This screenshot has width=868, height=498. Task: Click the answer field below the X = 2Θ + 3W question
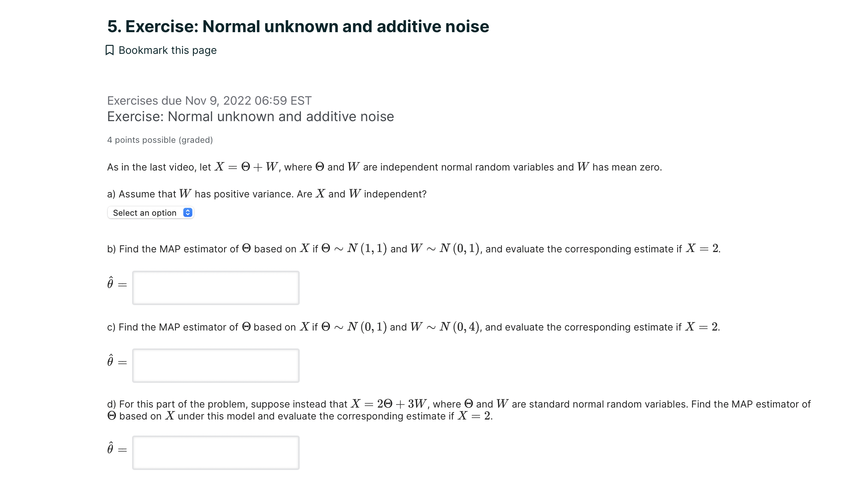pos(215,452)
